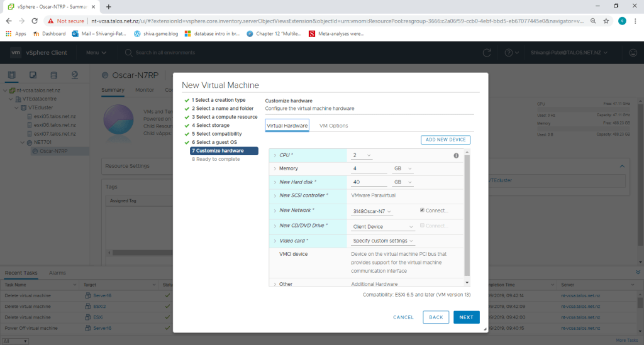The width and height of the screenshot is (644, 345).
Task: Toggle the CD/DVD Drive Connect checkbox
Action: (423, 226)
